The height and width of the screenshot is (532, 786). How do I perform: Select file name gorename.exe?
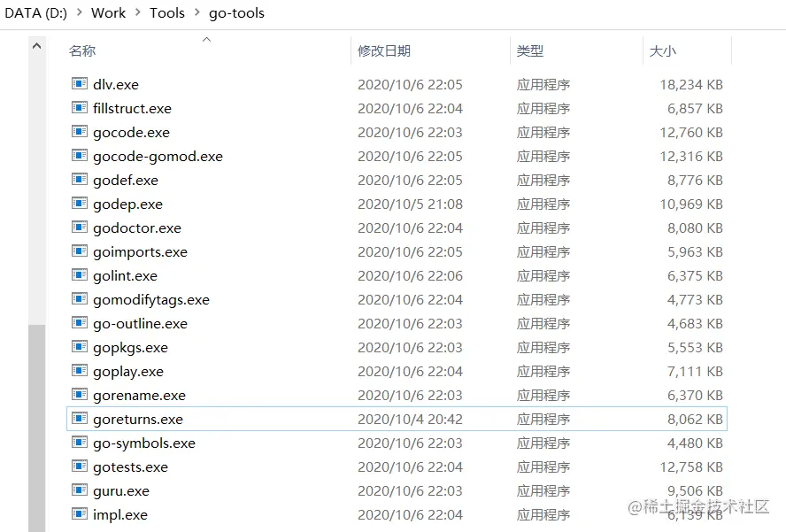coord(139,396)
